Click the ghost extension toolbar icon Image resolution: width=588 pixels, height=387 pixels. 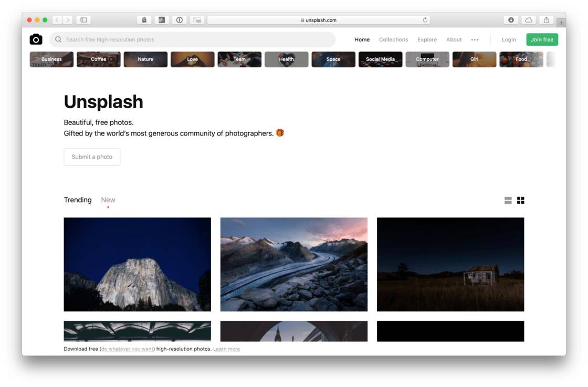coord(144,20)
